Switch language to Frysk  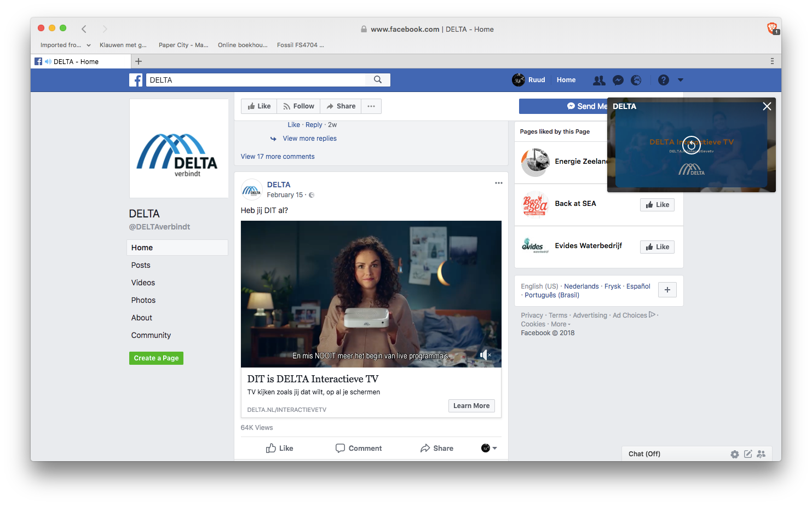(x=613, y=286)
